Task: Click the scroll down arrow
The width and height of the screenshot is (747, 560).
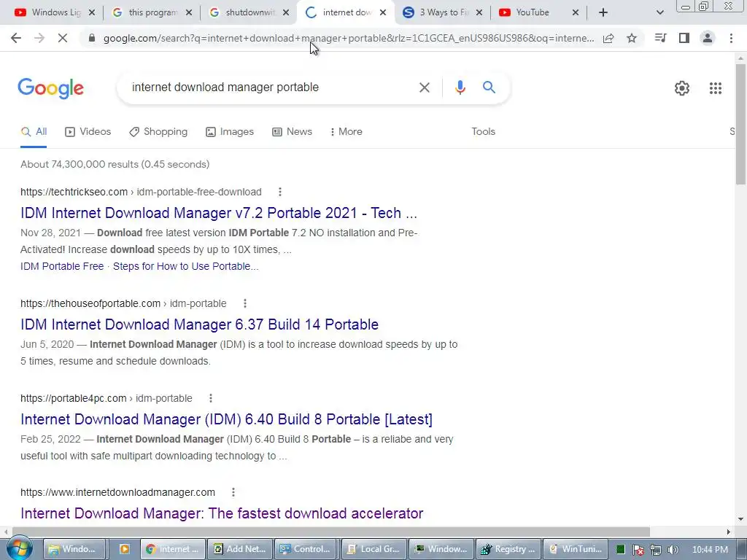Action: coord(740,519)
